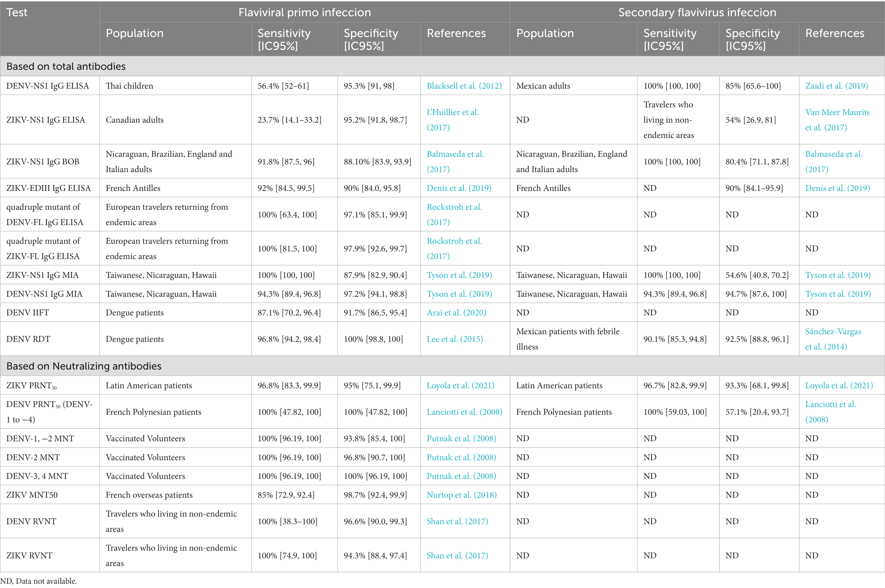The height and width of the screenshot is (588, 885).
Task: Follow the Lee et al. (2015) link
Action: 455,339
